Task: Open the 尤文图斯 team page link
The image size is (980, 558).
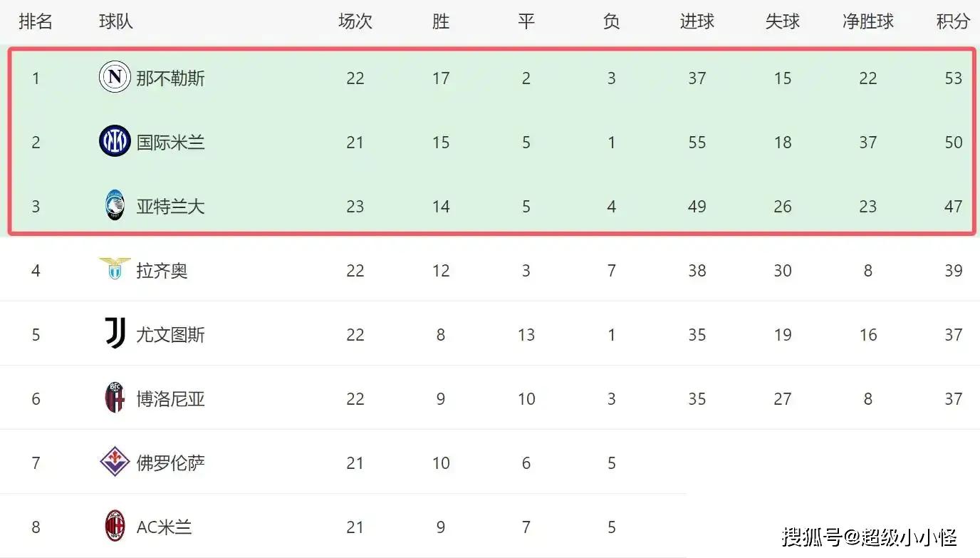Action: 170,334
